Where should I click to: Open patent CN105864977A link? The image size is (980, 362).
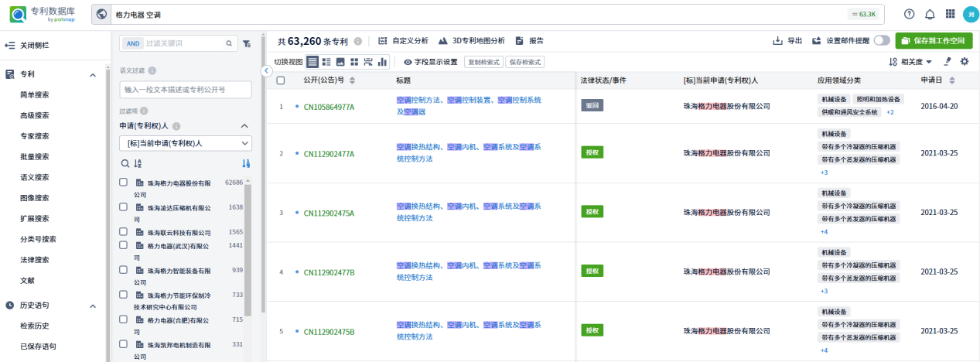(329, 107)
